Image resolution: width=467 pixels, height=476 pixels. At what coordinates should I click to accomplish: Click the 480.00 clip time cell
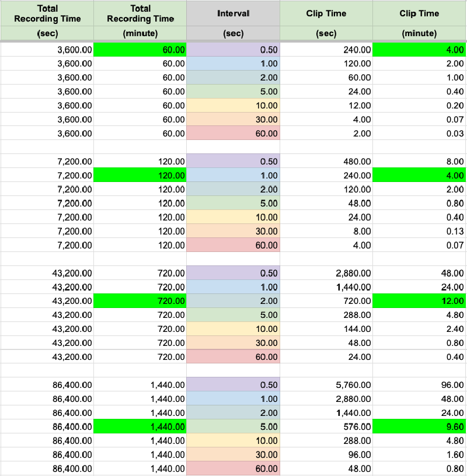pos(326,162)
